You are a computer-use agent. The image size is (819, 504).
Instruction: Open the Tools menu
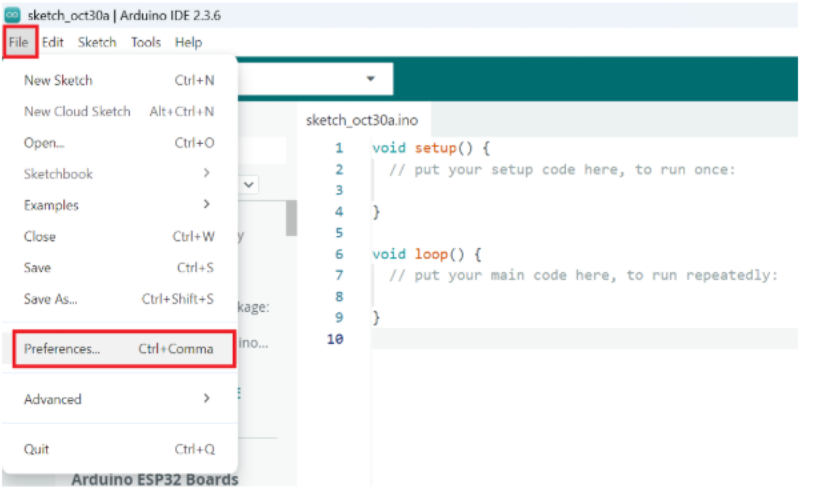pos(146,42)
